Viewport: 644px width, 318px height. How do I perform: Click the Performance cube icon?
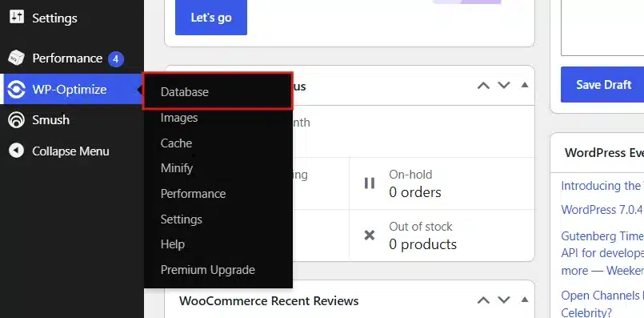point(17,58)
